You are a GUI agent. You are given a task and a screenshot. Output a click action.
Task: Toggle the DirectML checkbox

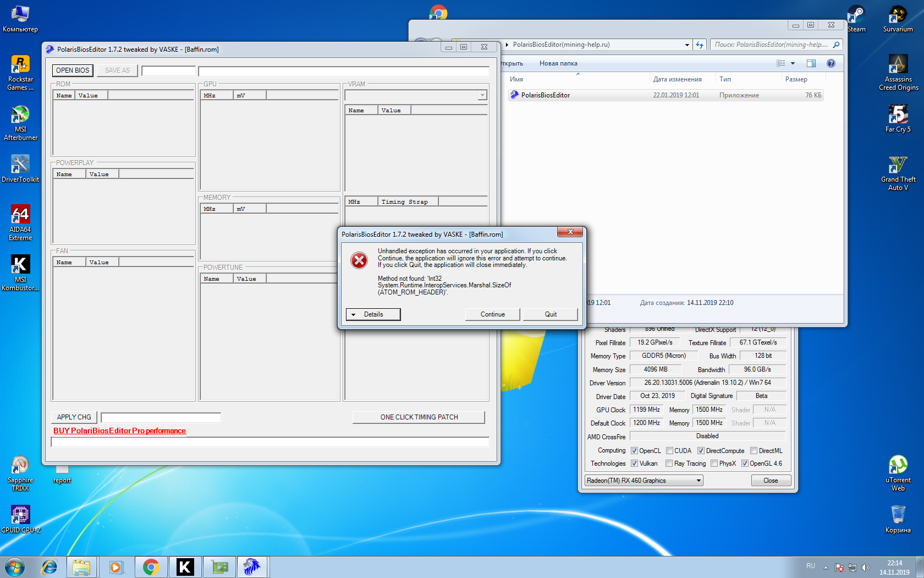pos(754,451)
